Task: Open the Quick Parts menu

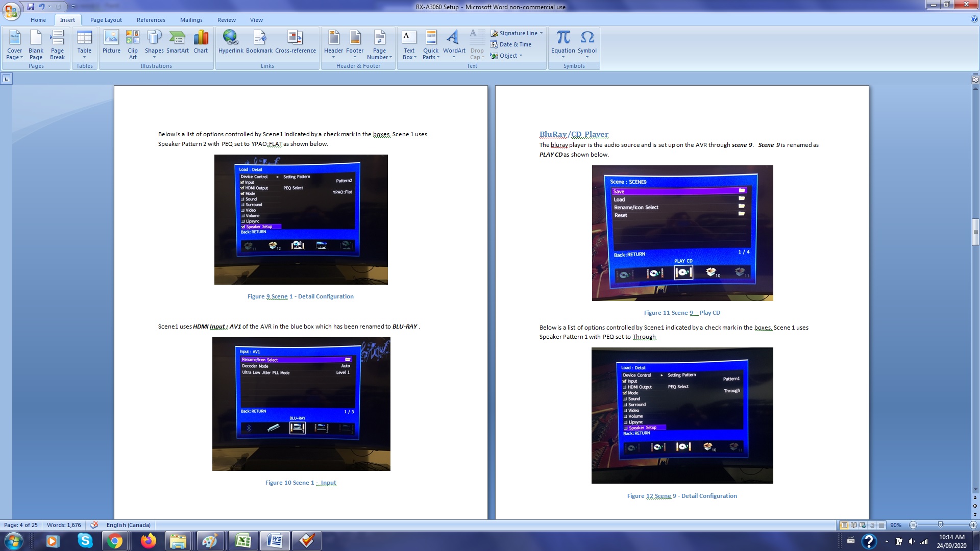Action: click(x=431, y=45)
